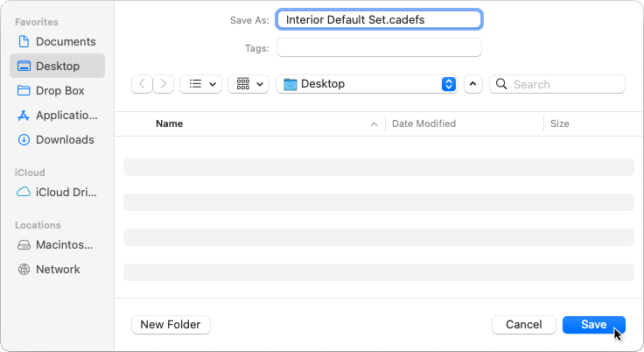Go forward with the right arrow button
This screenshot has width=644, height=352.
(x=164, y=84)
